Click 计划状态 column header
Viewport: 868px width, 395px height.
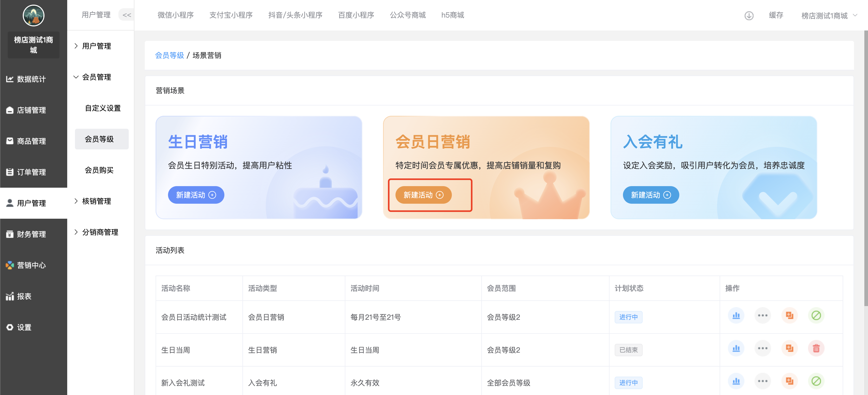point(629,288)
